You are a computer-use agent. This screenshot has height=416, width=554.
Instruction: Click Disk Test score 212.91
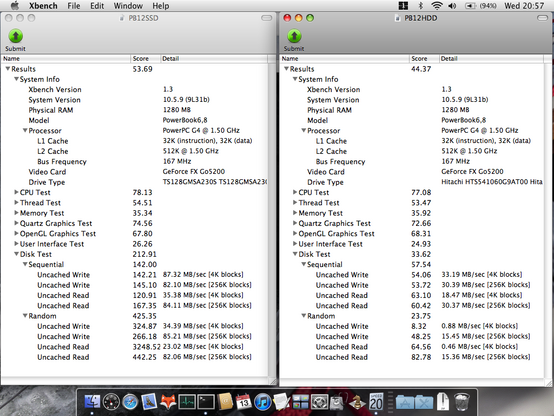145,254
